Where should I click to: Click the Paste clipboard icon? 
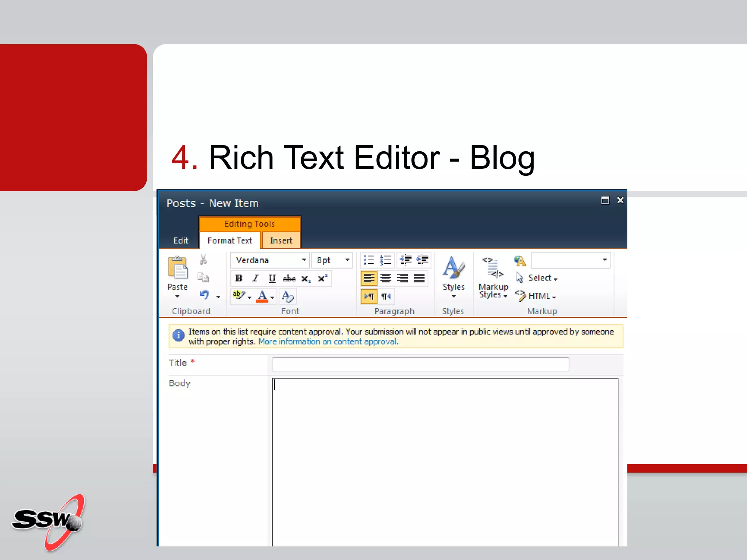177,268
